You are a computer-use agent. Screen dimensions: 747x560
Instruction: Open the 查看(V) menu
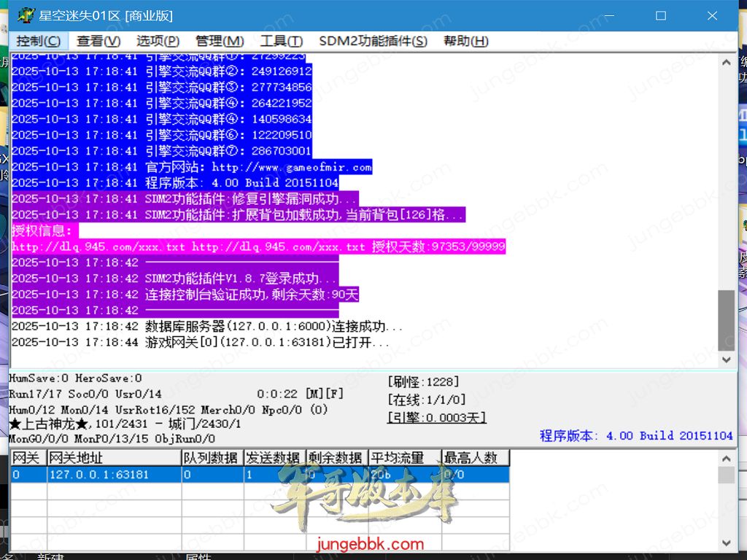(98, 42)
